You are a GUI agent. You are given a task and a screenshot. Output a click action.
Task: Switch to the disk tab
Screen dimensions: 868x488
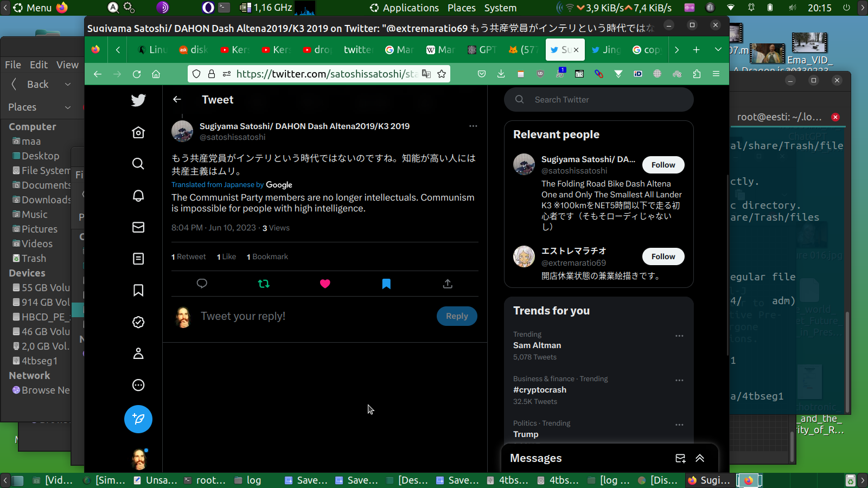point(194,49)
